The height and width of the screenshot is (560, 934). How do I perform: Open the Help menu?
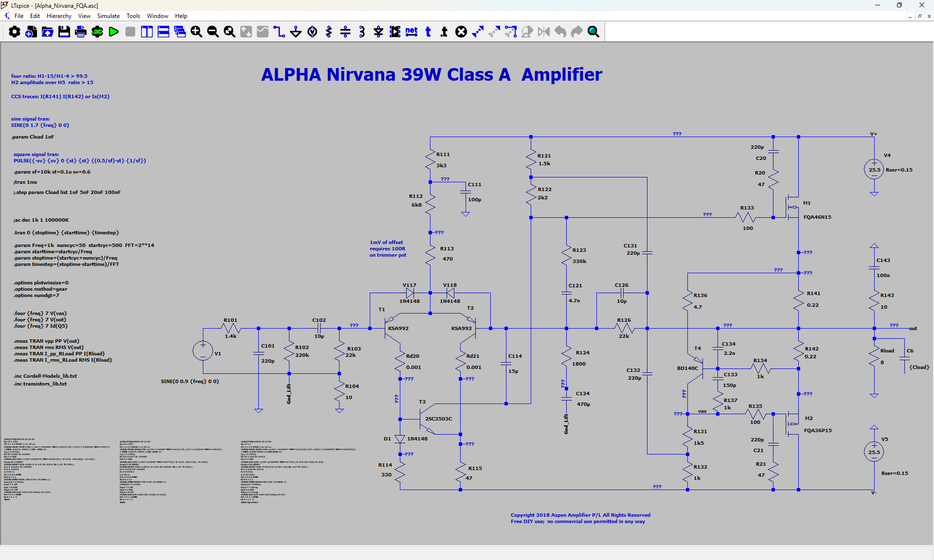(181, 16)
